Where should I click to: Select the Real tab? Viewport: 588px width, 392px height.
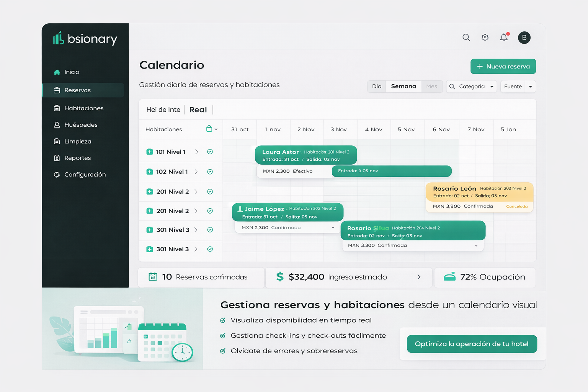pos(198,110)
